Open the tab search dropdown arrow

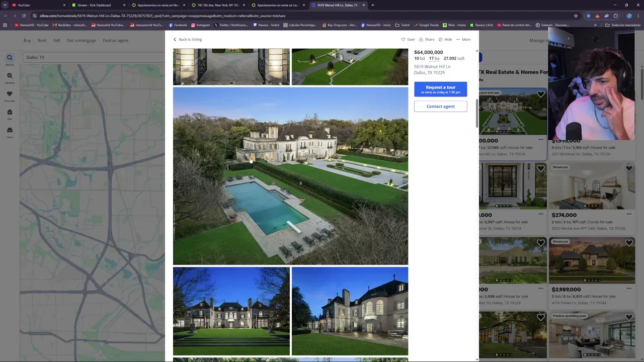5,5
